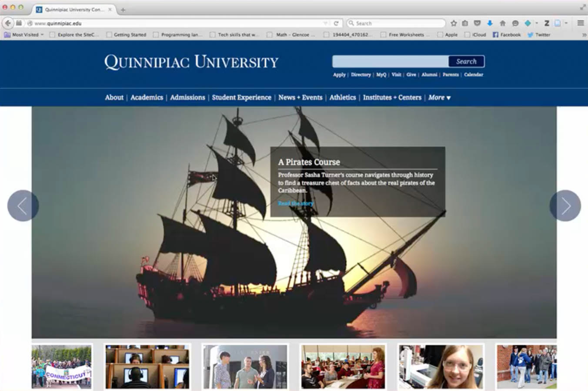Go back with the browser back arrow

(8, 23)
